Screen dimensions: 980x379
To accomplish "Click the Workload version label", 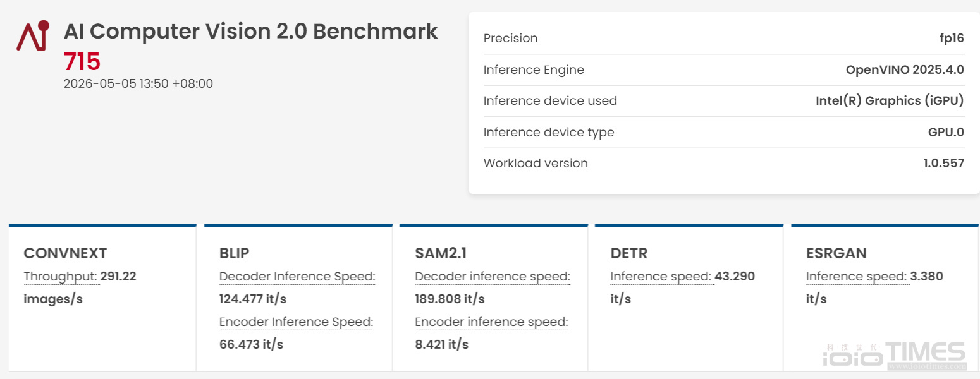I will click(536, 164).
